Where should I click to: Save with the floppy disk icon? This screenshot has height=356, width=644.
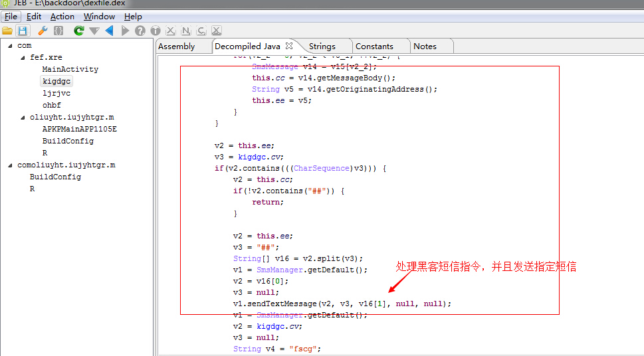point(23,31)
